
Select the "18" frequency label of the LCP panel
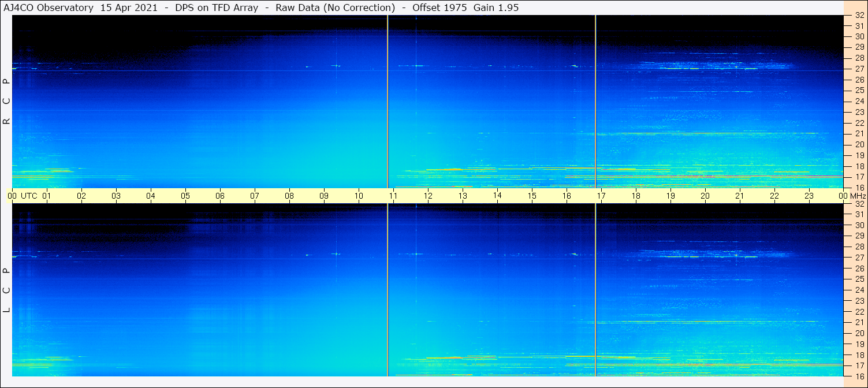(x=859, y=355)
